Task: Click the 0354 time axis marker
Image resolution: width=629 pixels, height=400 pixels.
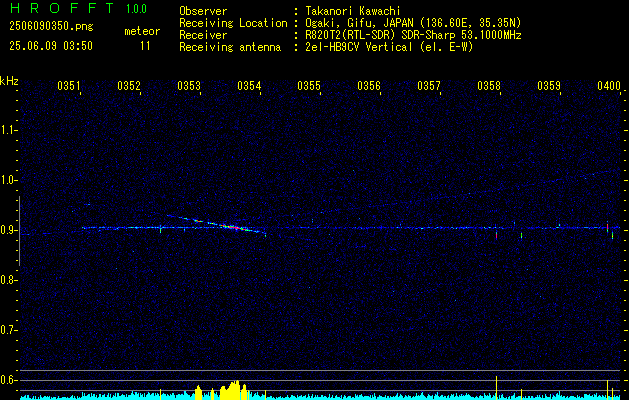Action: click(x=249, y=86)
